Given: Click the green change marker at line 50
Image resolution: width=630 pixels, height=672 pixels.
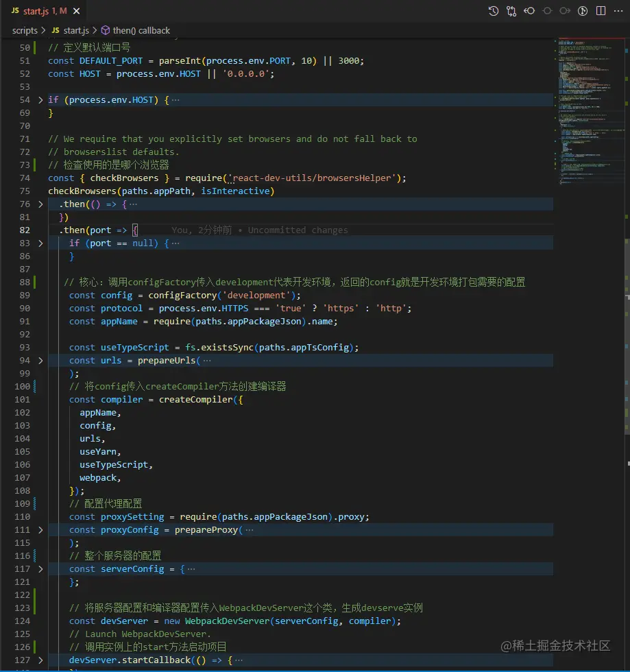Looking at the screenshot, I should coord(35,47).
